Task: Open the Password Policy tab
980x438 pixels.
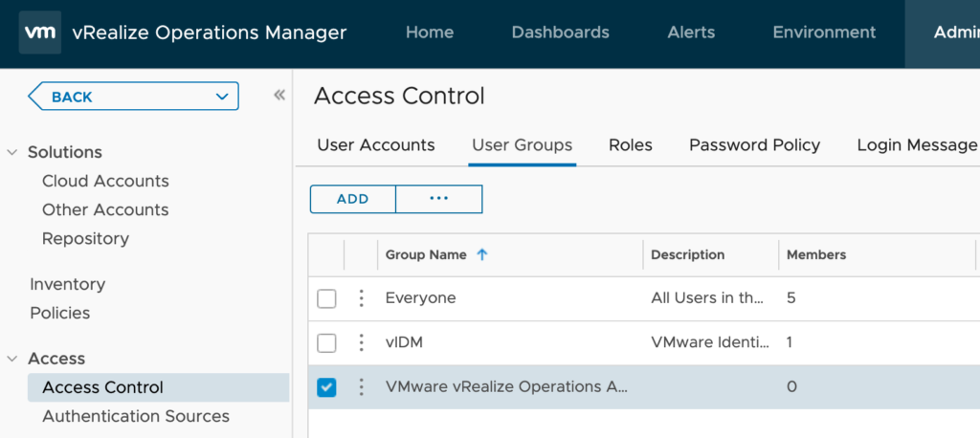Action: [x=754, y=145]
